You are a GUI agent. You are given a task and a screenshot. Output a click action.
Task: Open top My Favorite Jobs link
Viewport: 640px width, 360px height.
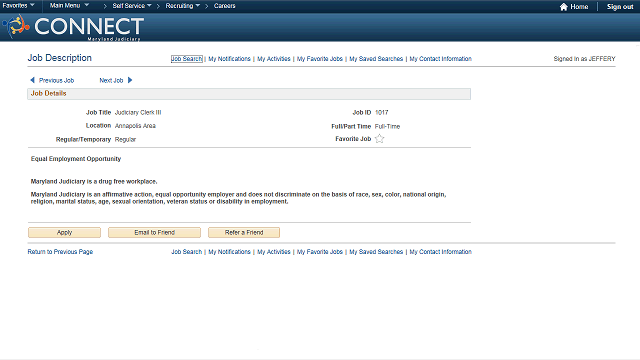[x=320, y=59]
